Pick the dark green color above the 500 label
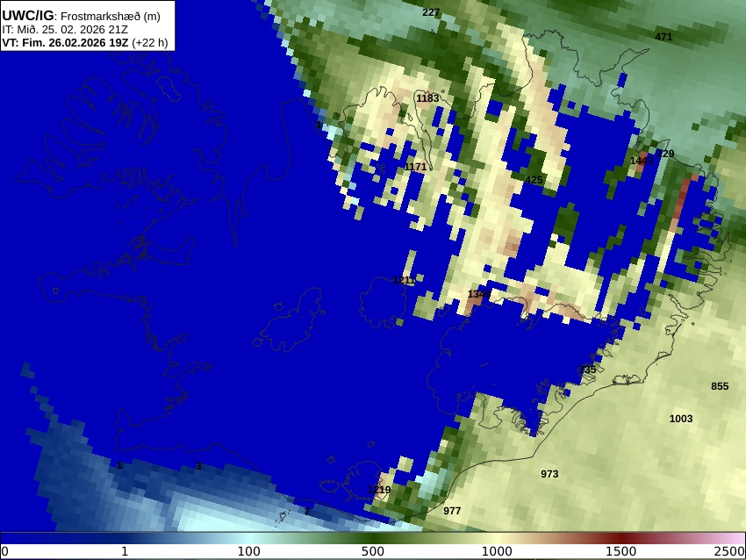Screen dimensions: 746x560 pyautogui.click(x=373, y=538)
